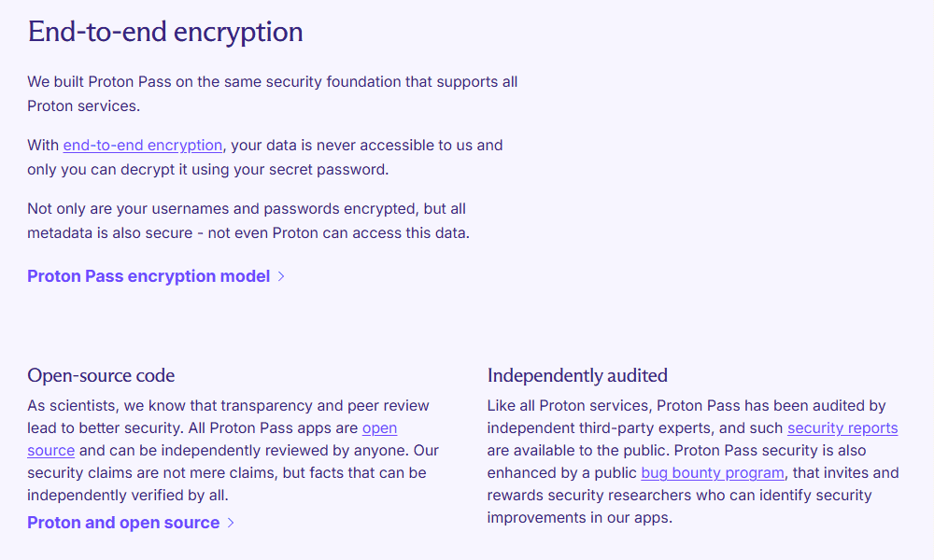Click the Open-source code heading

coord(101,376)
